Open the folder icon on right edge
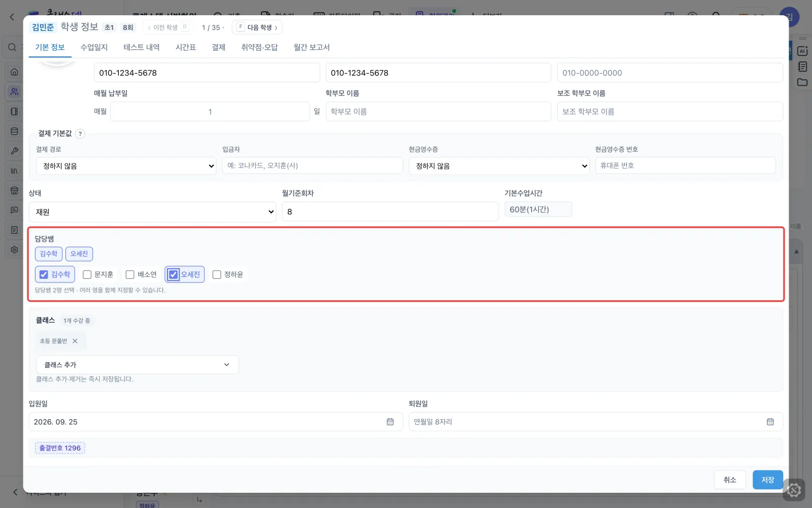 tap(802, 82)
